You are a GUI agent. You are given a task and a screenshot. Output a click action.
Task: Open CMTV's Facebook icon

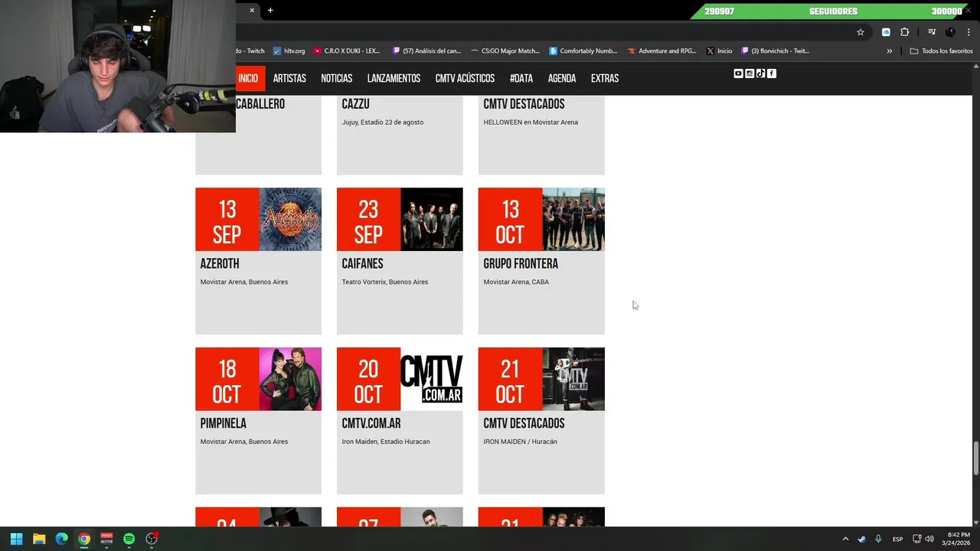click(772, 73)
